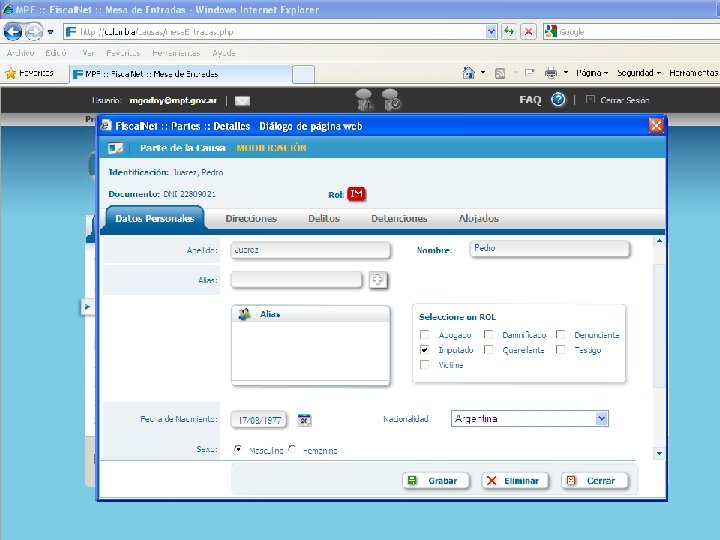Switch to the Detenciones tab
The width and height of the screenshot is (720, 540).
[x=399, y=219]
